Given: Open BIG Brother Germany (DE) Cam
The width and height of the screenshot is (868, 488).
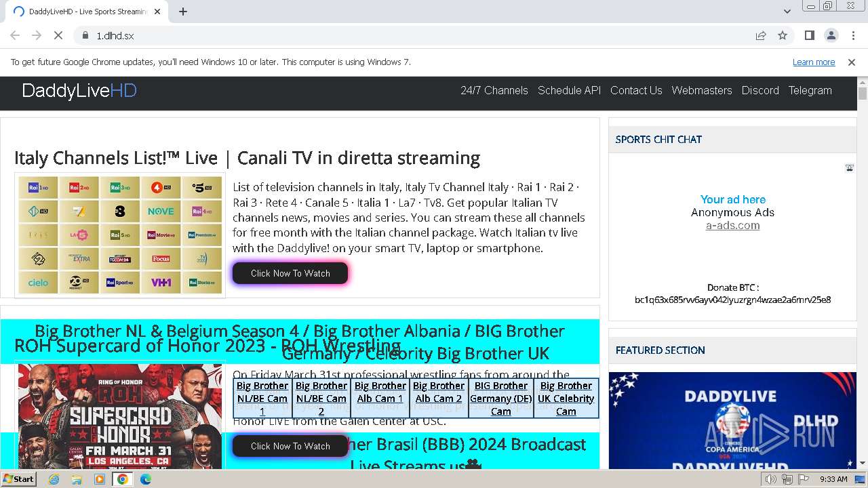Looking at the screenshot, I should tap(501, 399).
